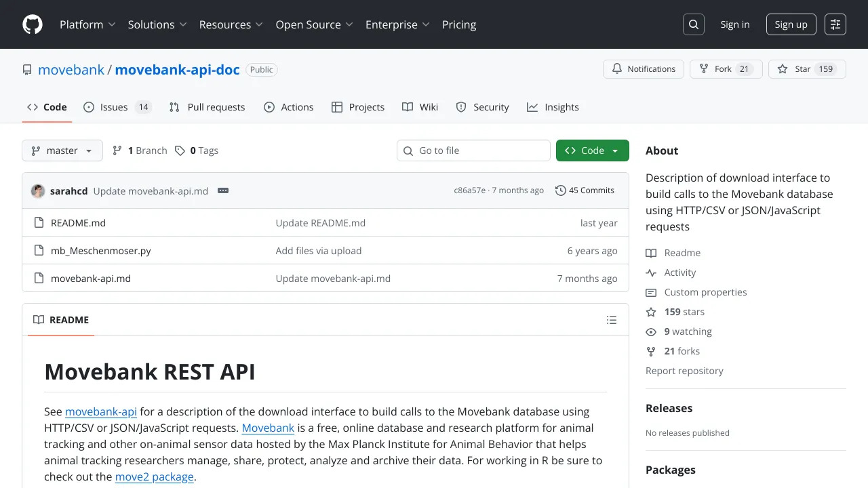Open the Activity link in About
Viewport: 868px width, 488px height.
click(x=671, y=272)
